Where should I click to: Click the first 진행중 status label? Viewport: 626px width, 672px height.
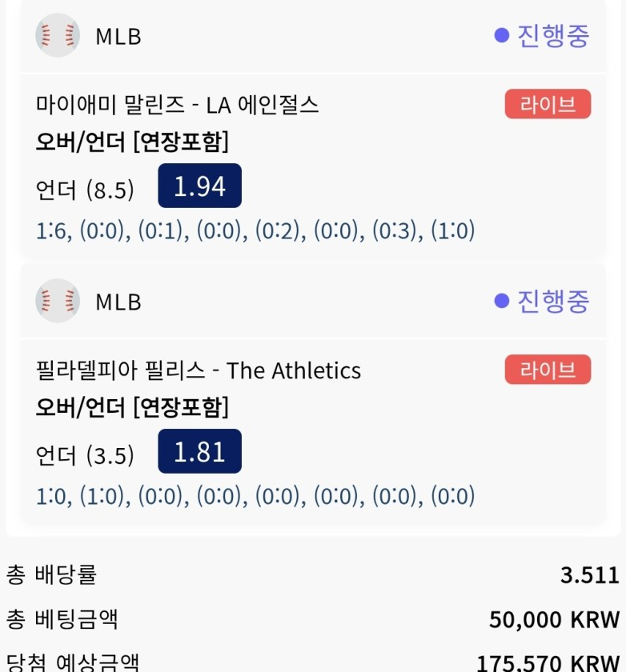(x=553, y=35)
